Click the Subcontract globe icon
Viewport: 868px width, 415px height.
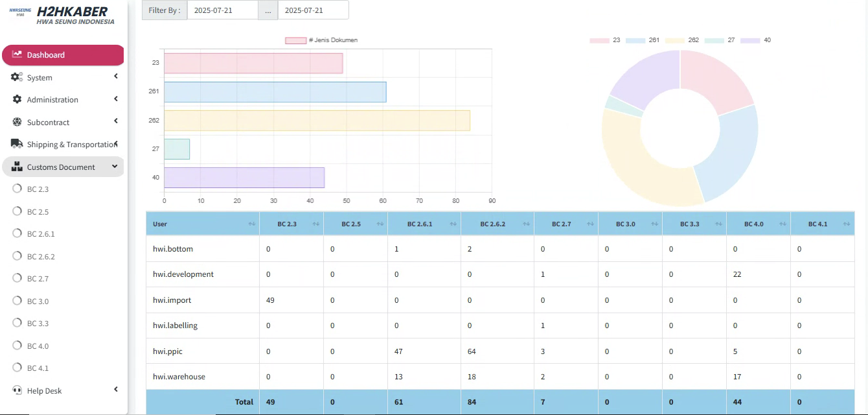(17, 122)
